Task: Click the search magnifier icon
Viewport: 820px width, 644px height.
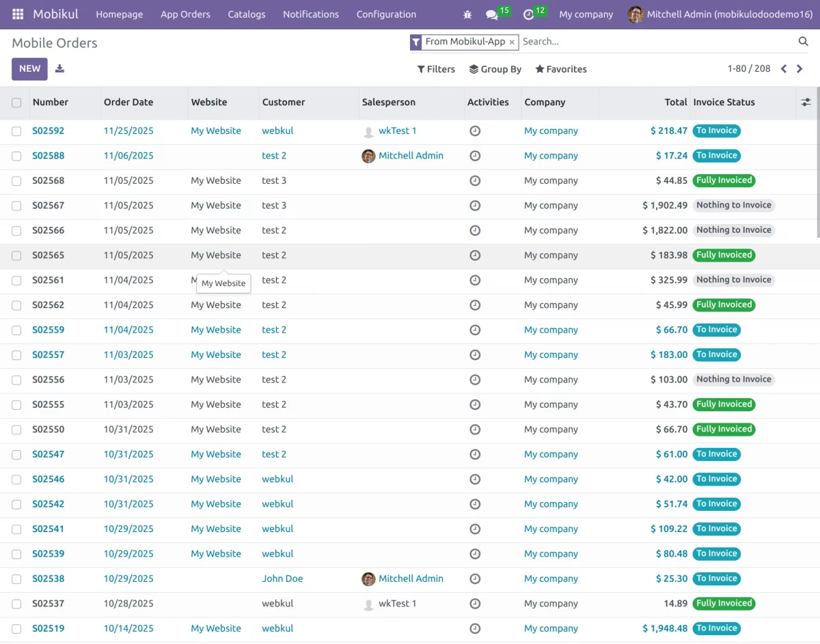Action: click(803, 42)
